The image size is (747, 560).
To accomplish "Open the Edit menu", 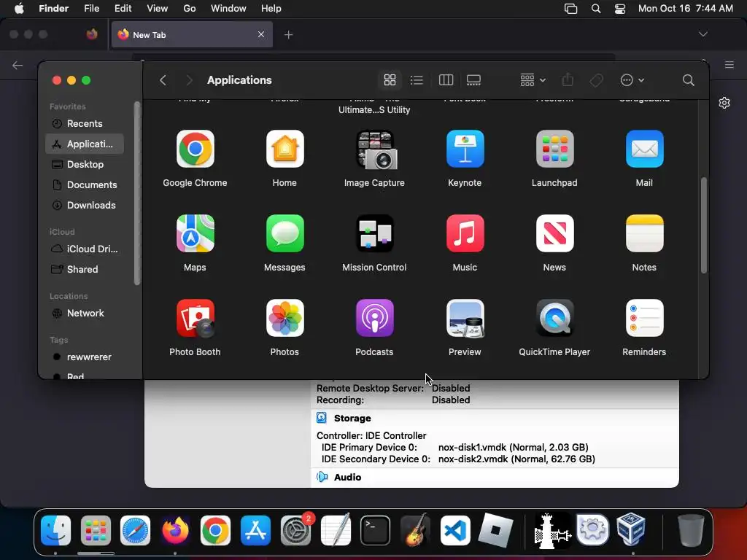I will point(123,9).
